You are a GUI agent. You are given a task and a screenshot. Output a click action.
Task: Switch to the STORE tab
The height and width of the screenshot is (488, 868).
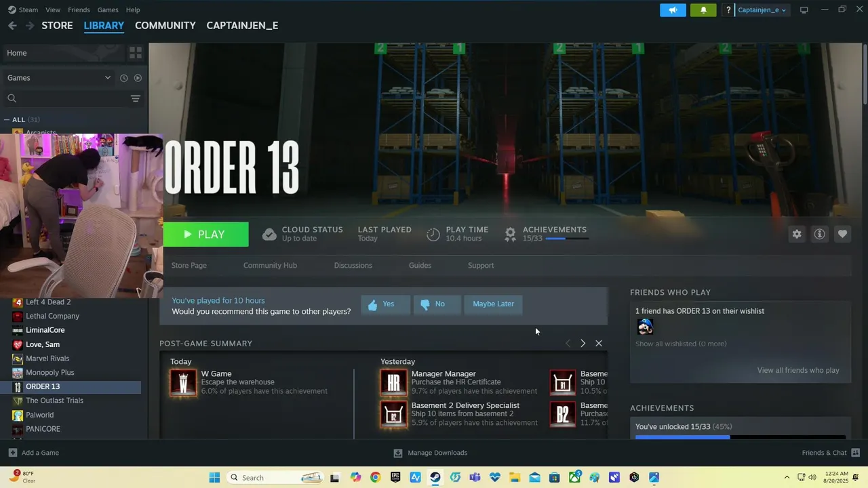(57, 25)
